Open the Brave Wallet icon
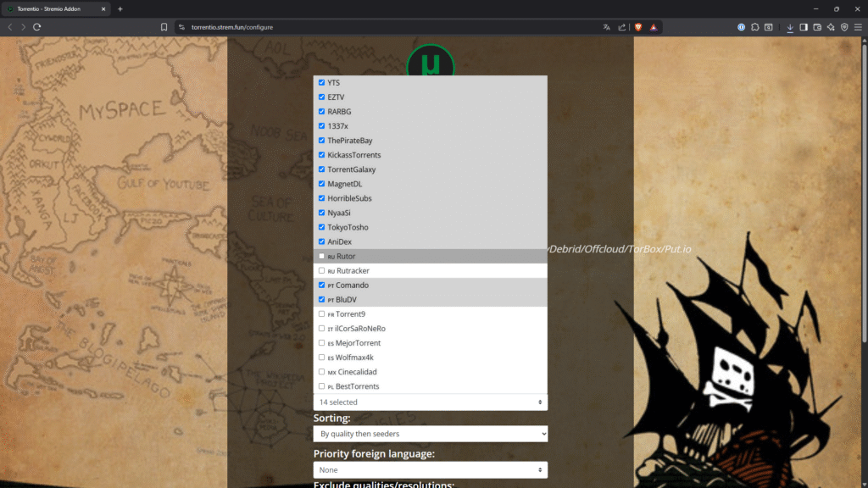This screenshot has width=868, height=488. tap(817, 27)
